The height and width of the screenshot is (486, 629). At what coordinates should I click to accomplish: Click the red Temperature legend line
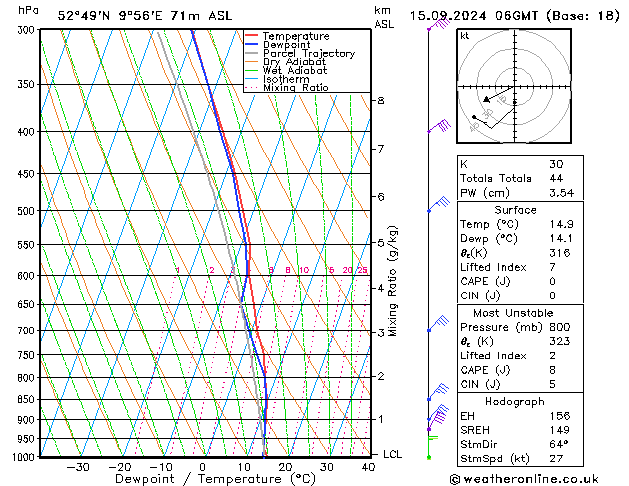(x=252, y=36)
